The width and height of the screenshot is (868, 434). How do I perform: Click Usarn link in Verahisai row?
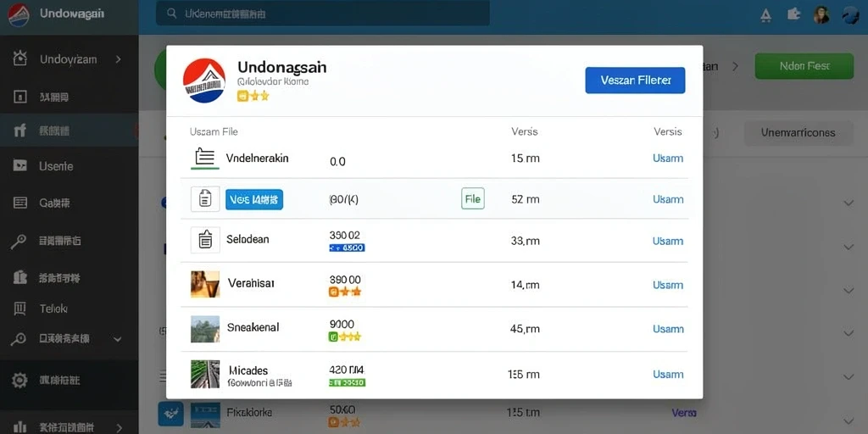(x=668, y=285)
